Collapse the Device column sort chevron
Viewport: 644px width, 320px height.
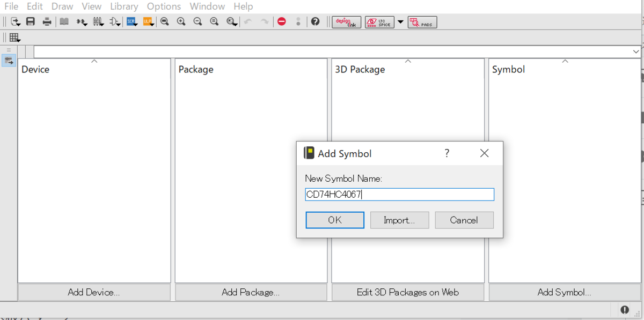click(x=94, y=61)
